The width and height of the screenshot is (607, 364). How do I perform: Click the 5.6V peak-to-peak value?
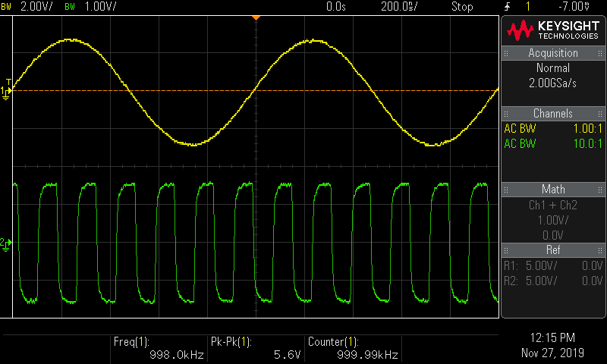pyautogui.click(x=287, y=355)
